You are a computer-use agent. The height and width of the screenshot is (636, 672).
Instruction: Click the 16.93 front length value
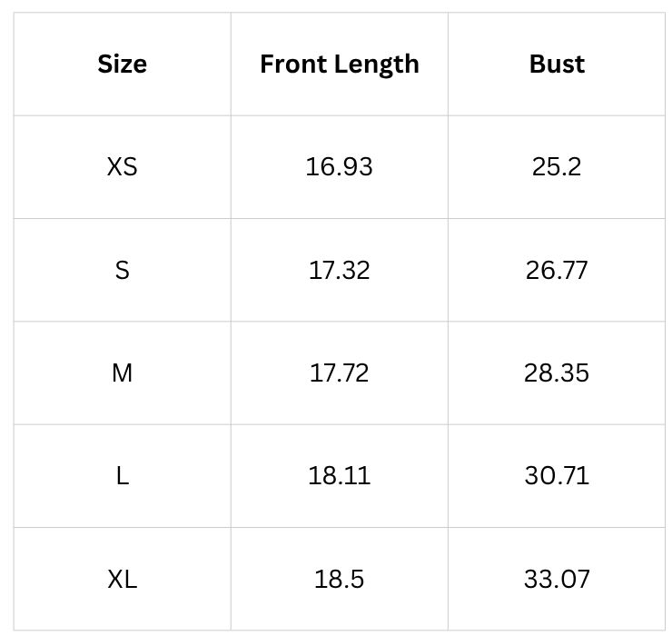[339, 167]
